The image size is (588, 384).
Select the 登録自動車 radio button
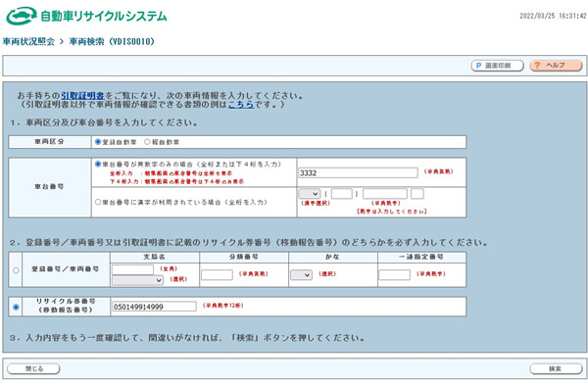98,142
